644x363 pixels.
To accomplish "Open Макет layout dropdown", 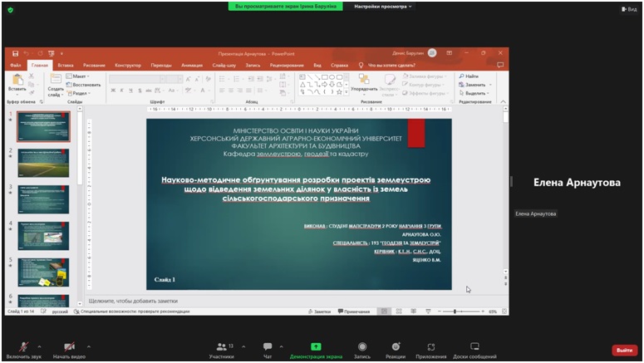I will pos(77,76).
